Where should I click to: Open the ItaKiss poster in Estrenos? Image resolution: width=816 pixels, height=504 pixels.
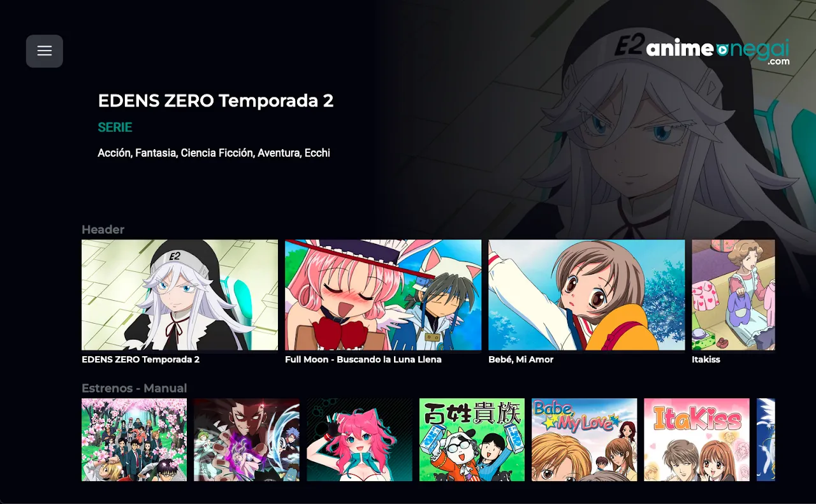(697, 440)
